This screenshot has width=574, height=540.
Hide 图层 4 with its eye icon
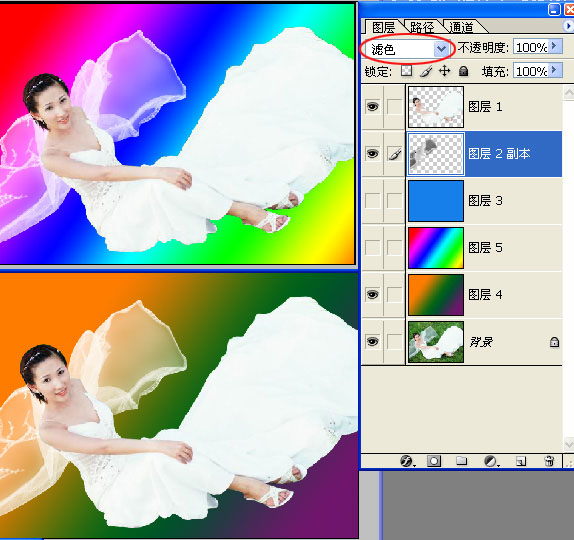click(x=373, y=294)
